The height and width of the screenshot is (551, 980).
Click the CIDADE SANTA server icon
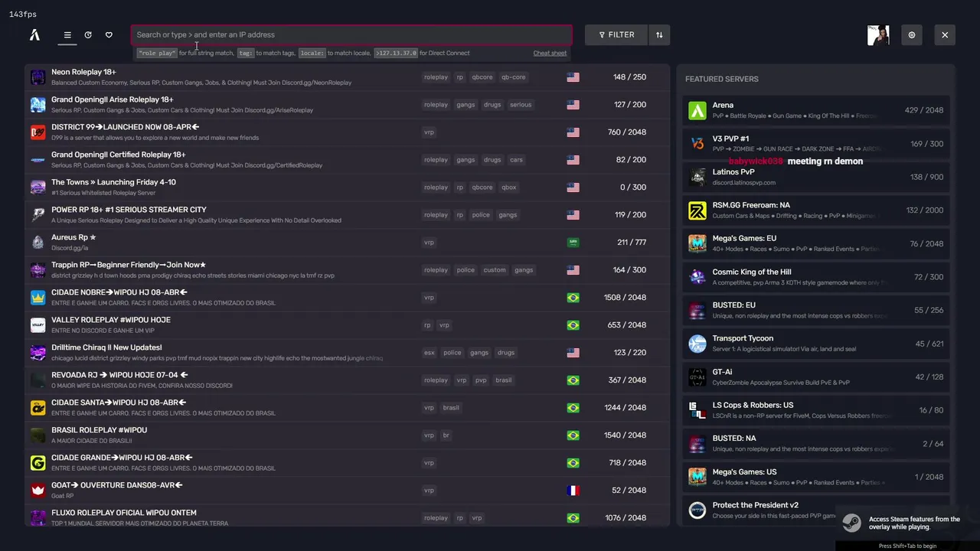[38, 408]
